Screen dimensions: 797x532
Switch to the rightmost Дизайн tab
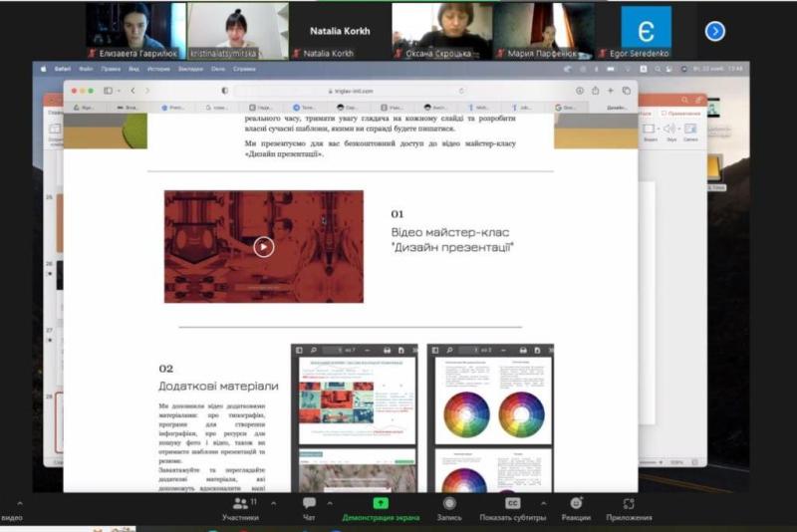(x=616, y=108)
